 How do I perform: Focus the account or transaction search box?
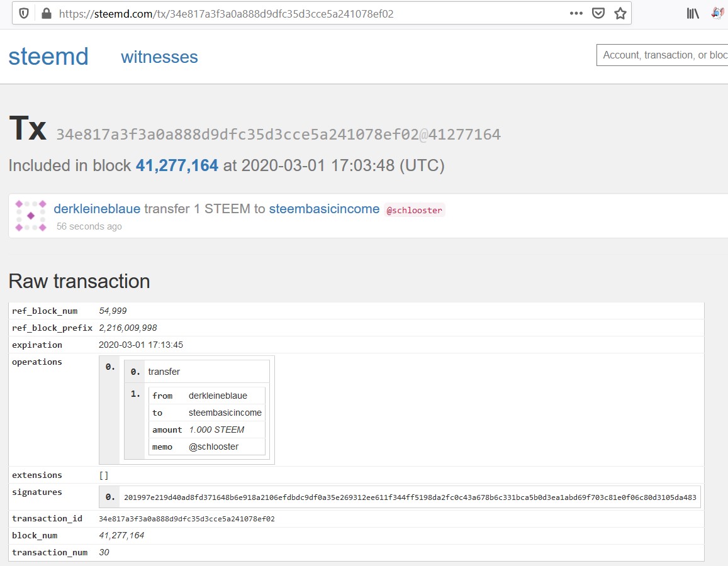coord(662,55)
